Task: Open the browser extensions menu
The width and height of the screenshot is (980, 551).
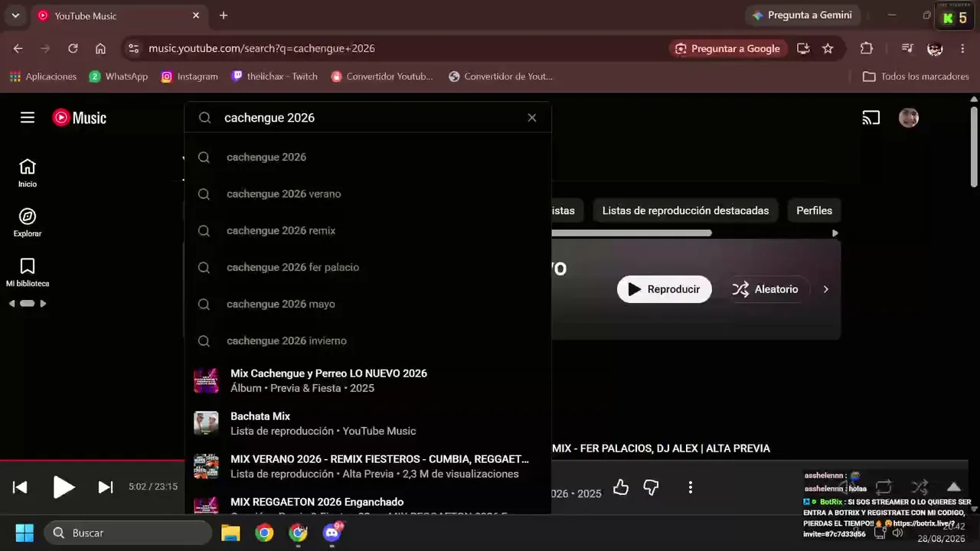Action: (867, 48)
